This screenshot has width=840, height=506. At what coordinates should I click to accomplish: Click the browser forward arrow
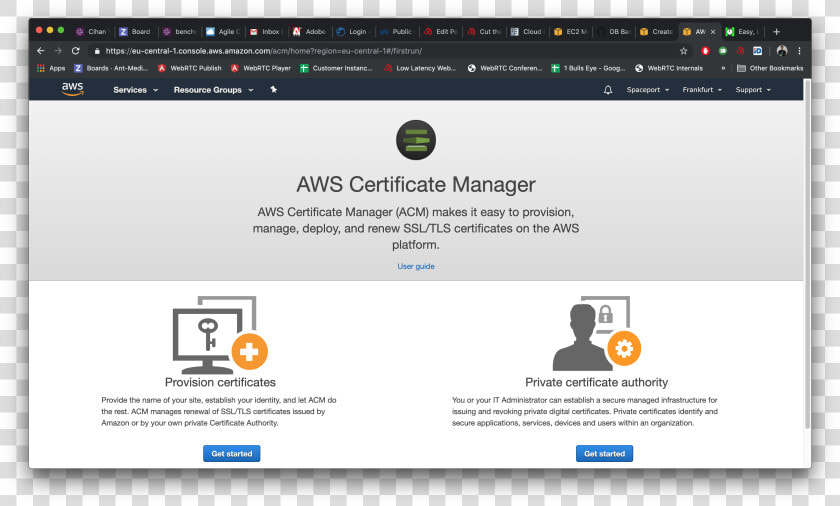pyautogui.click(x=58, y=50)
